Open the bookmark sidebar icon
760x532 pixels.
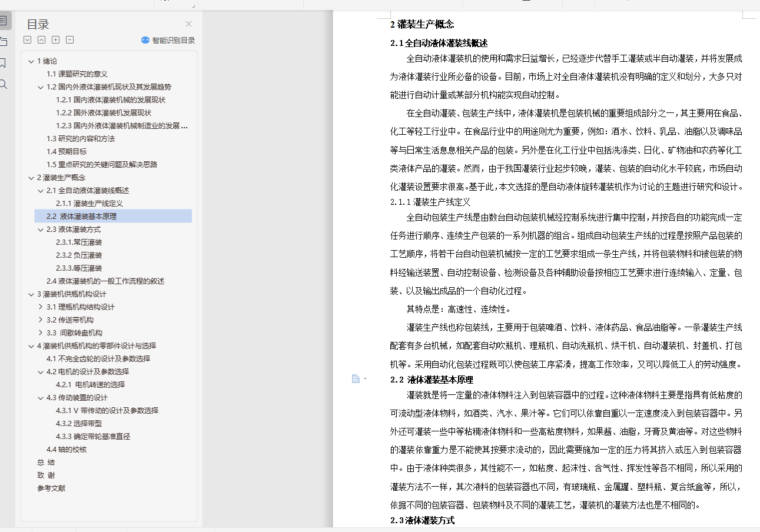[x=3, y=63]
